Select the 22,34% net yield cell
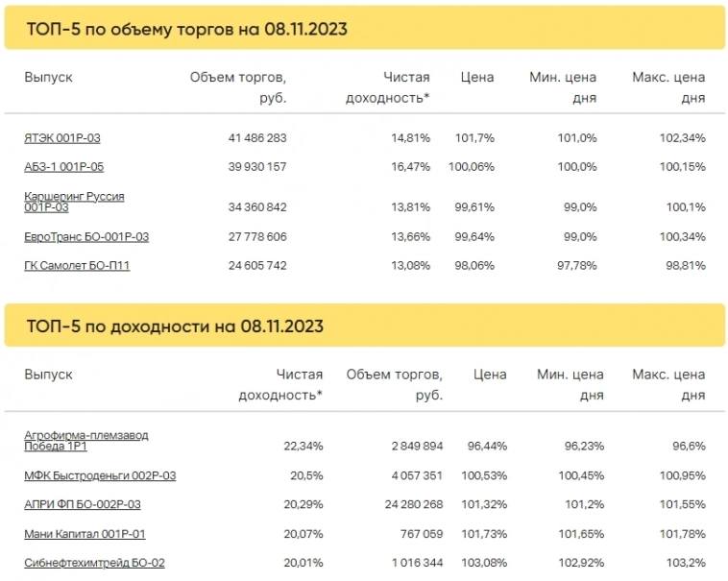 [303, 447]
